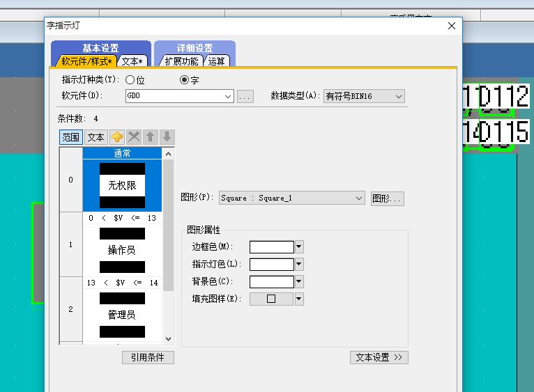
Task: Close the 字指示灯 dialog
Action: pos(452,26)
